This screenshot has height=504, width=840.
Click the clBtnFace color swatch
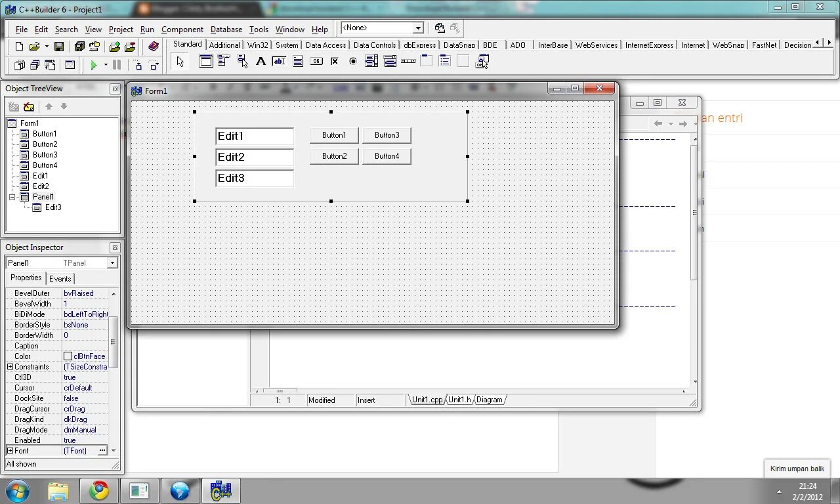pyautogui.click(x=68, y=356)
